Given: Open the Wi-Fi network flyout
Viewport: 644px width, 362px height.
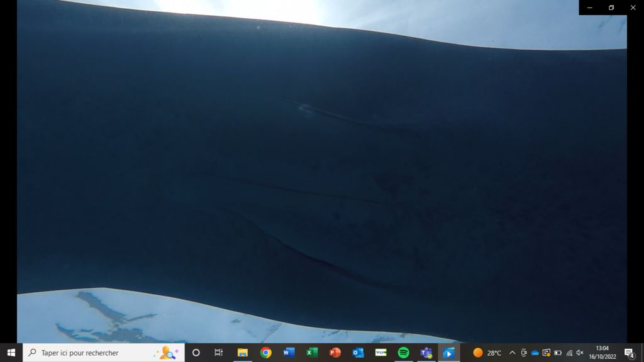Looking at the screenshot, I should [569, 353].
